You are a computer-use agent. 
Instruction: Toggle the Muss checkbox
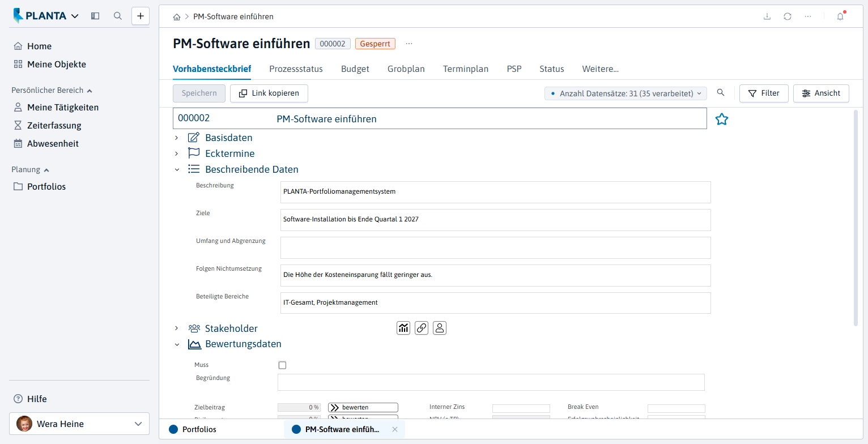coord(282,365)
